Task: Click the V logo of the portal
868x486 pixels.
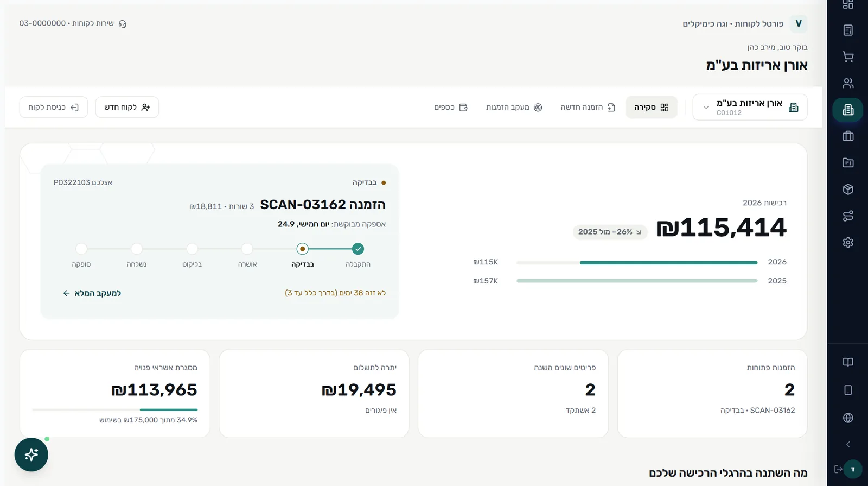Action: [799, 23]
